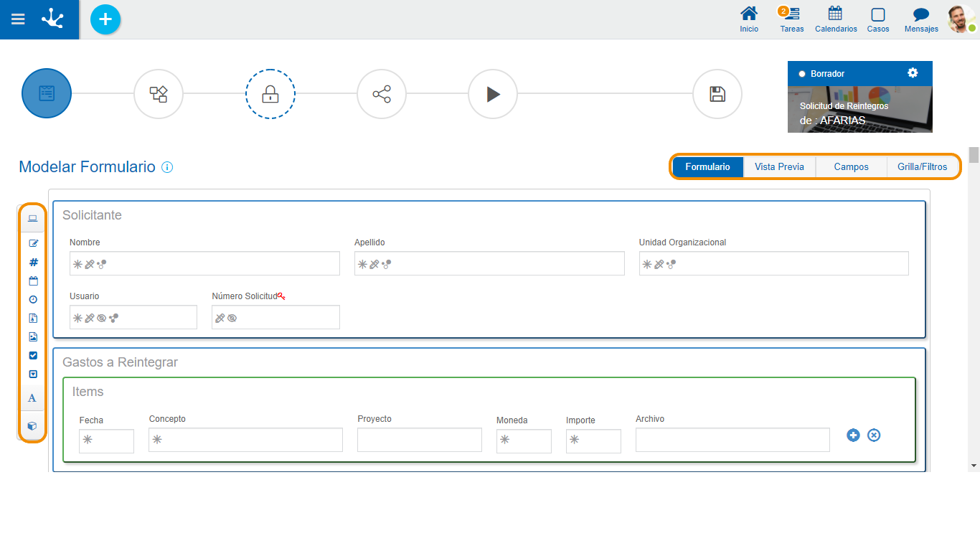
Task: Select the form modeling wizard step
Action: (x=47, y=93)
